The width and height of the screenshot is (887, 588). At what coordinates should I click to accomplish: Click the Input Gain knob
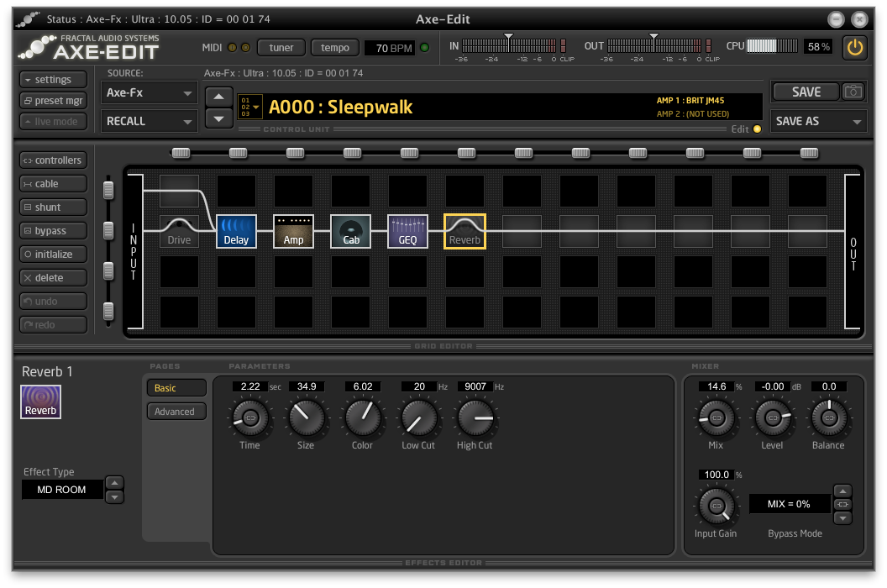point(716,506)
